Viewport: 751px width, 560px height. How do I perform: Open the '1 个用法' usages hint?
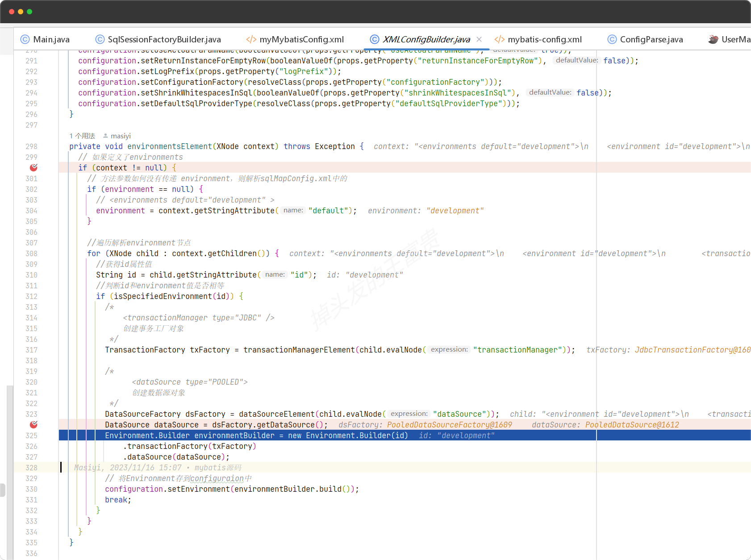[82, 136]
